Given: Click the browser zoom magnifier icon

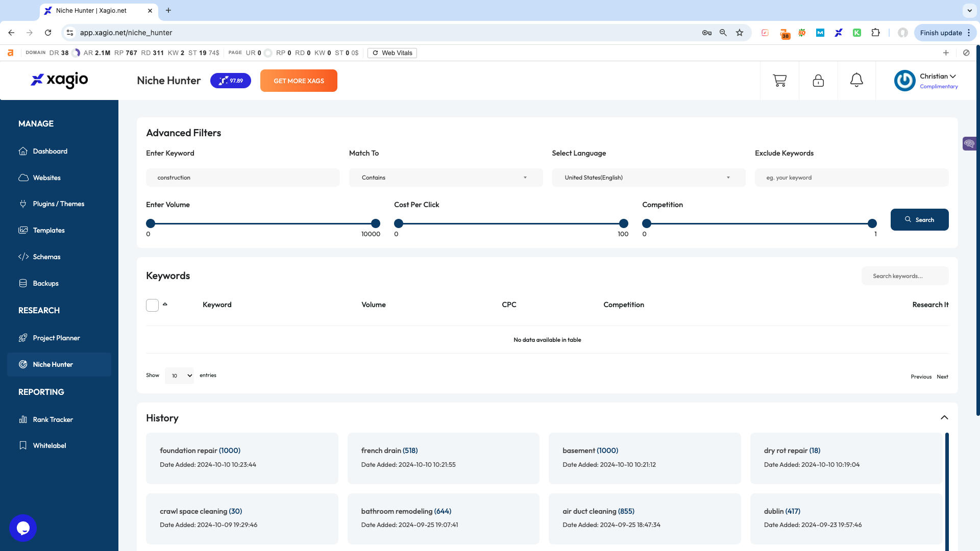Looking at the screenshot, I should coord(723,33).
